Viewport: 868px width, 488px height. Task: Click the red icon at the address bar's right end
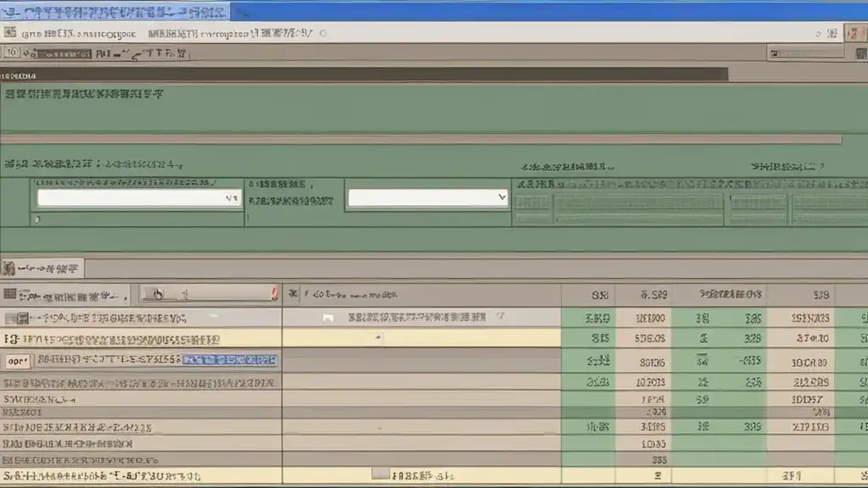(x=853, y=33)
